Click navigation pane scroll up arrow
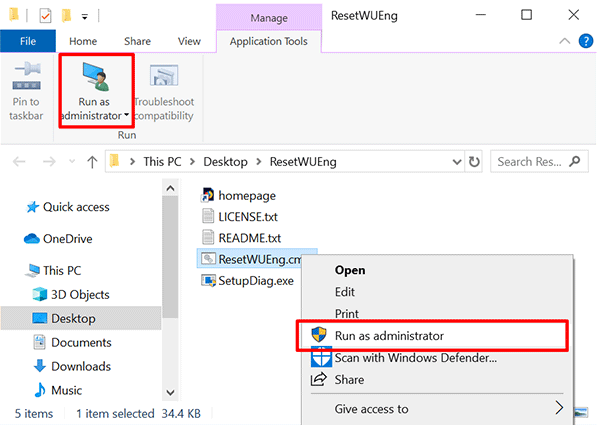Screen dimensions: 597x425 (170, 189)
